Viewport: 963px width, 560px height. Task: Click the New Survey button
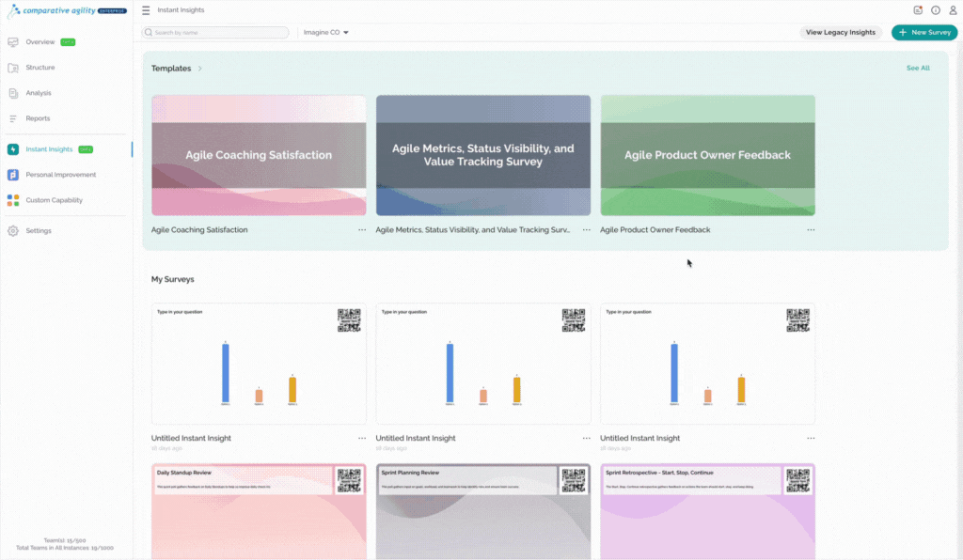click(x=924, y=33)
